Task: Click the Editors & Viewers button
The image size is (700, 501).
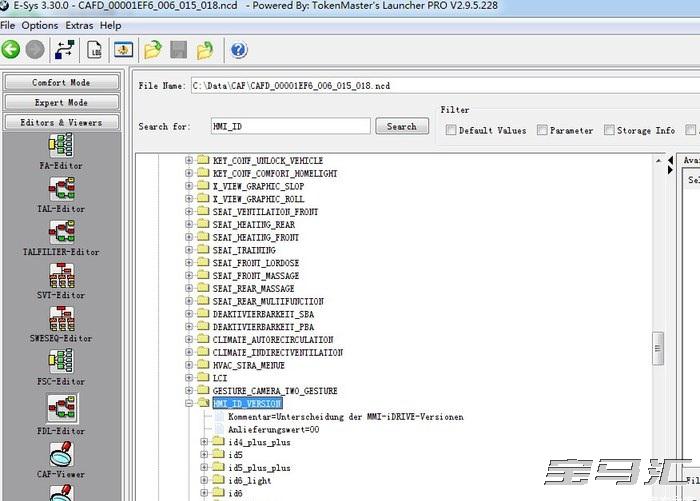Action: (x=61, y=122)
